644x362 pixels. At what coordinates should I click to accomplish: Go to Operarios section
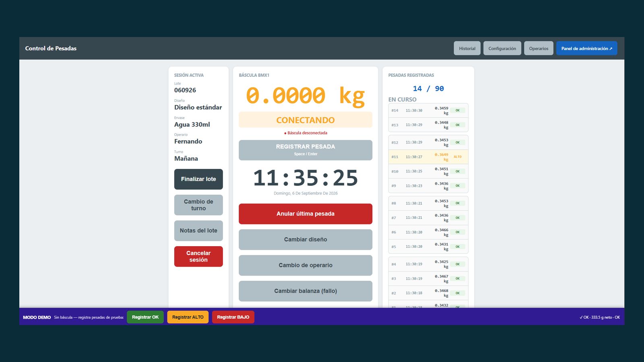point(539,48)
